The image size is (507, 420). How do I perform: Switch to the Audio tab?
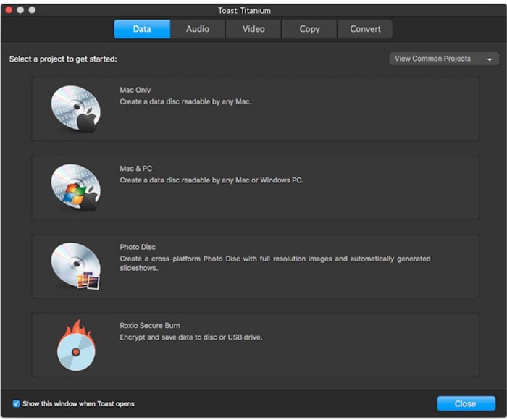(198, 29)
